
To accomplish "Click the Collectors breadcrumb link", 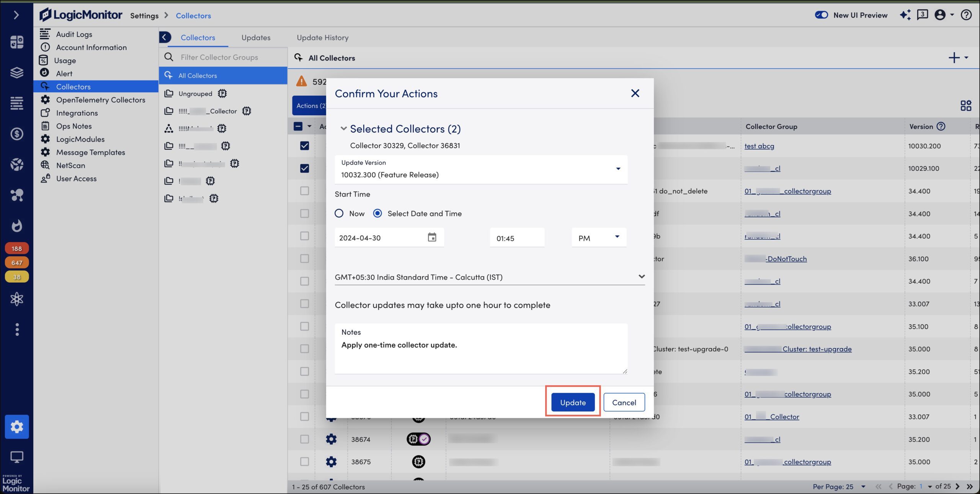I will [193, 16].
